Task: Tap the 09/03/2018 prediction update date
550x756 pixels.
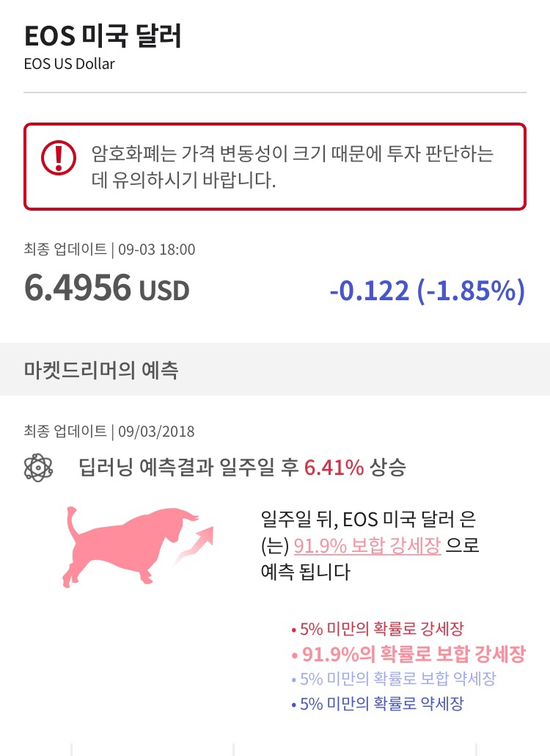Action: pyautogui.click(x=156, y=431)
